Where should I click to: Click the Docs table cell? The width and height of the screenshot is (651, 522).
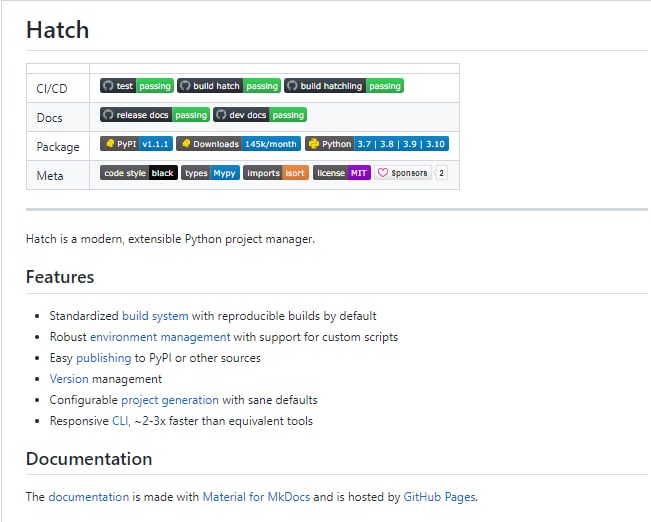(x=58, y=117)
